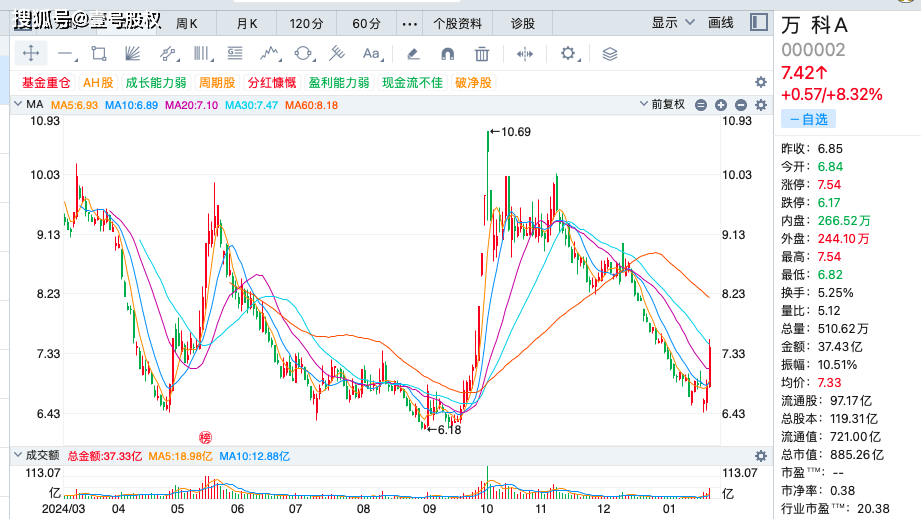This screenshot has height=519, width=921.
Task: Click the MA5:6.93 indicator label
Action: (x=74, y=105)
